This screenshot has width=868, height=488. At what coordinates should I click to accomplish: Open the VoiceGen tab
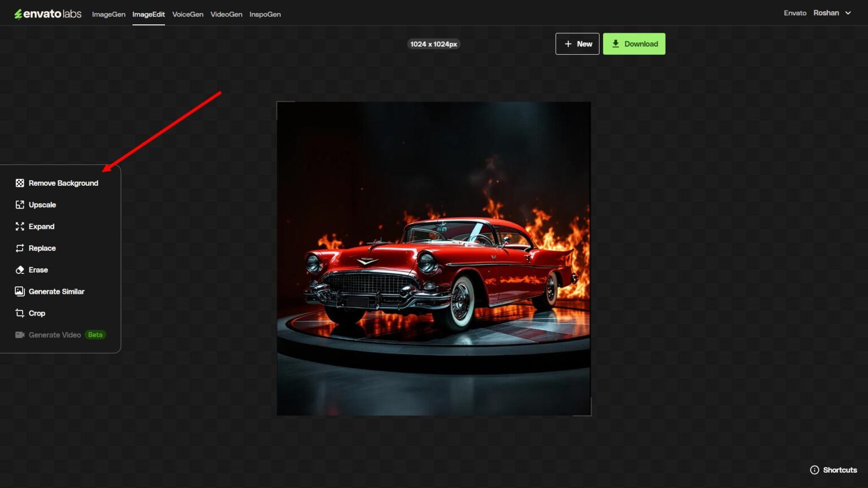click(x=188, y=14)
